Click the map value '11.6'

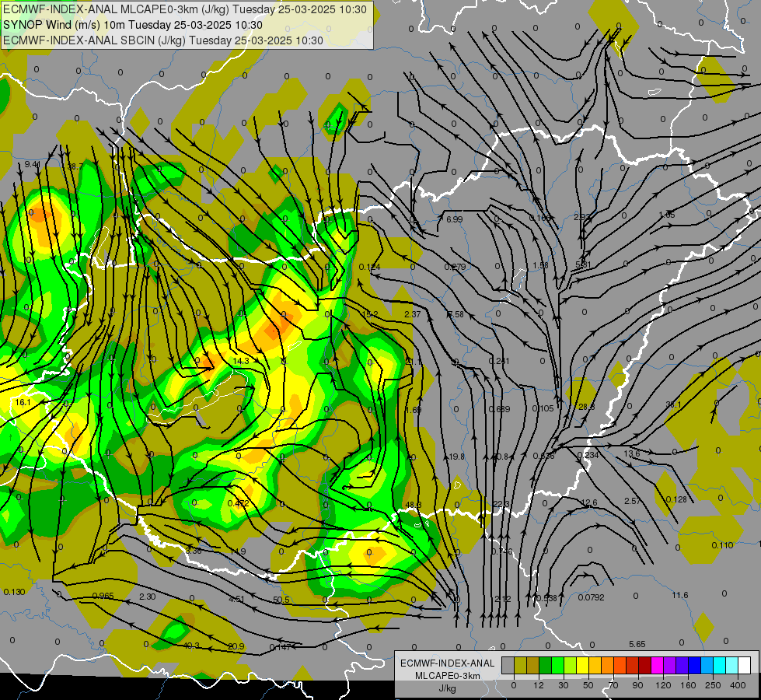(x=680, y=595)
